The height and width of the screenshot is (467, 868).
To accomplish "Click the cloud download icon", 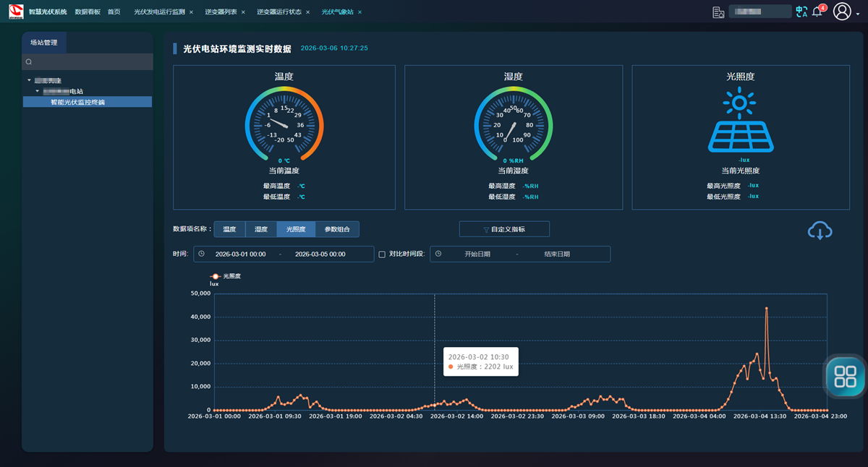I will 820,231.
